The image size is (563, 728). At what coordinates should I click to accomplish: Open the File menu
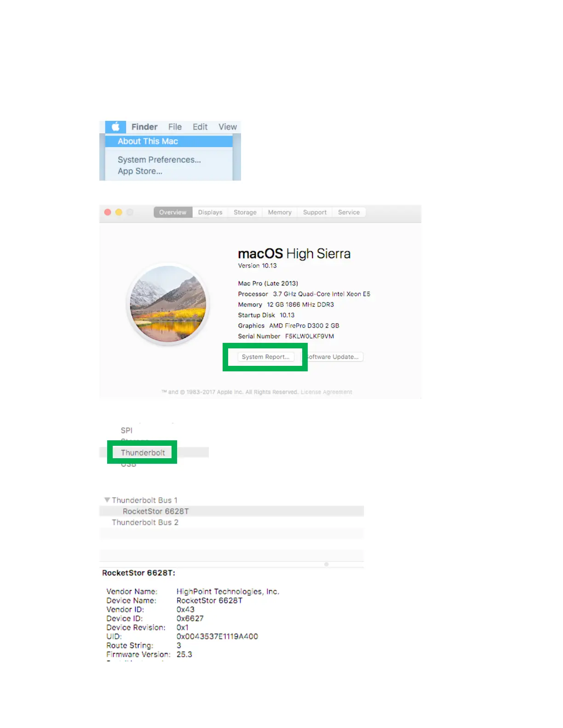point(175,127)
